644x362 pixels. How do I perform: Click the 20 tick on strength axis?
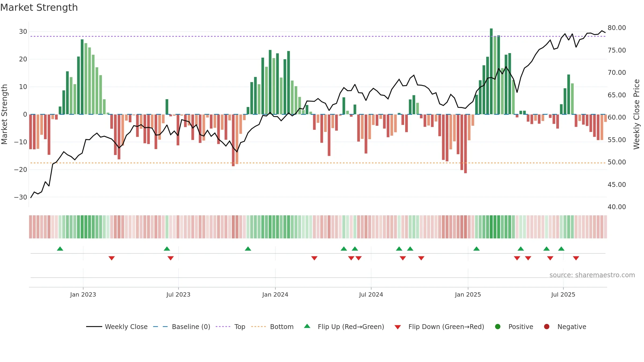click(x=23, y=59)
